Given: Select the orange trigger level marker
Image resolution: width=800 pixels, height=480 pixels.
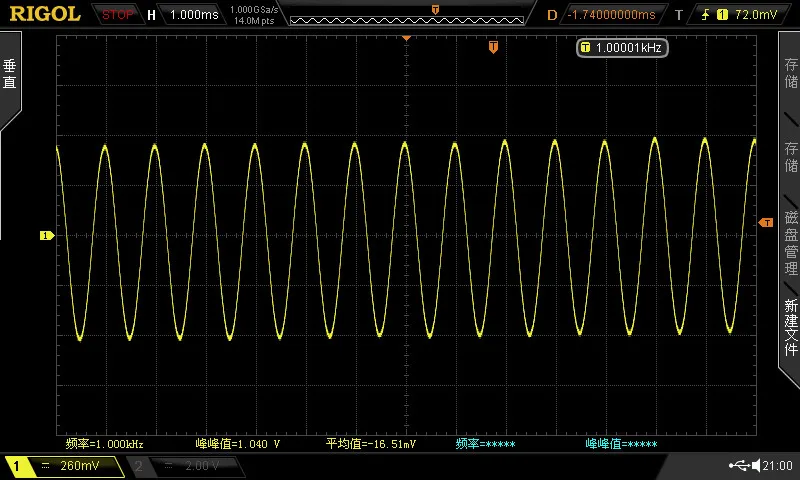Looking at the screenshot, I should coord(766,222).
